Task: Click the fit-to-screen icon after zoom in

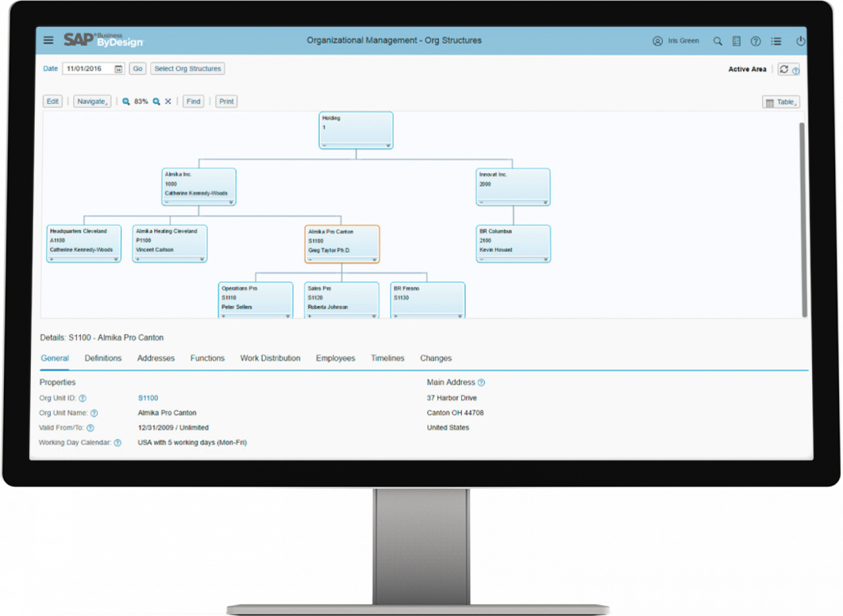Action: click(168, 102)
